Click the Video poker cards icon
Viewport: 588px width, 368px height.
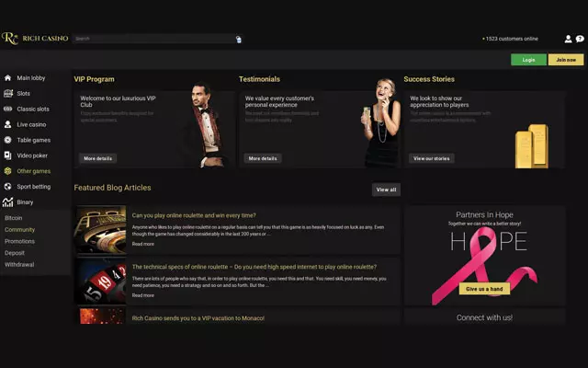(7, 155)
